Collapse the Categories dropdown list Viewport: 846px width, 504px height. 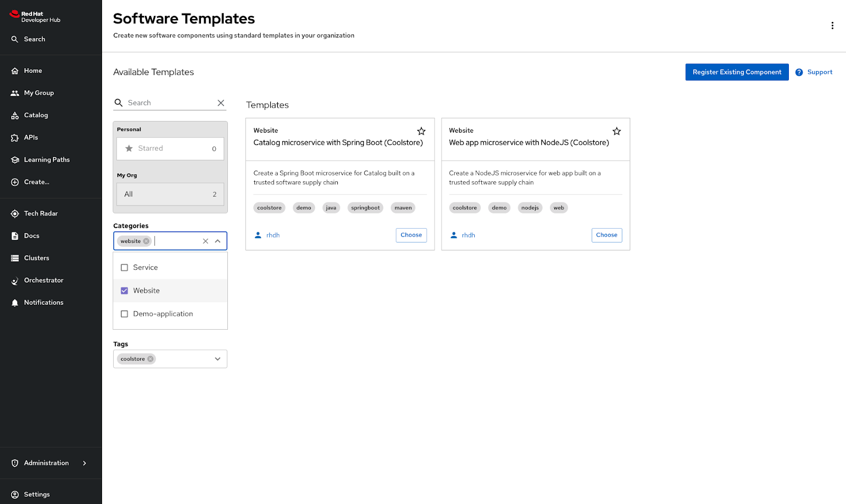pos(218,241)
